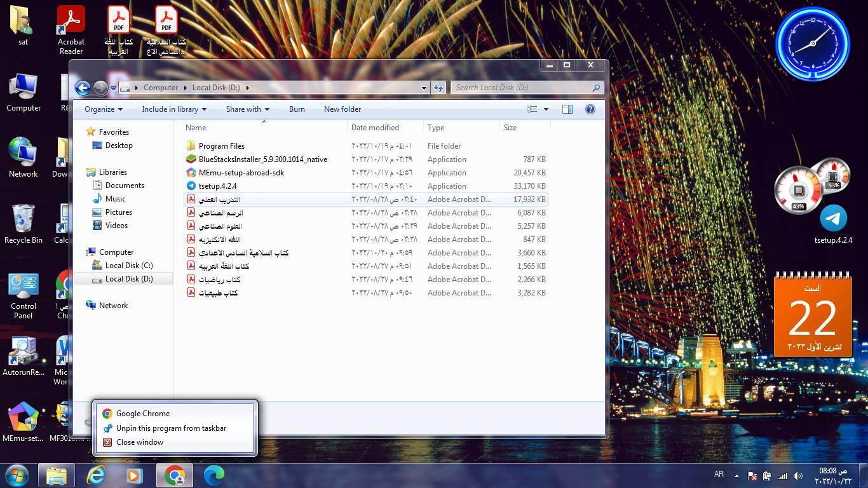The width and height of the screenshot is (868, 488).
Task: Open Internet Explorer from the taskbar
Action: point(97,475)
